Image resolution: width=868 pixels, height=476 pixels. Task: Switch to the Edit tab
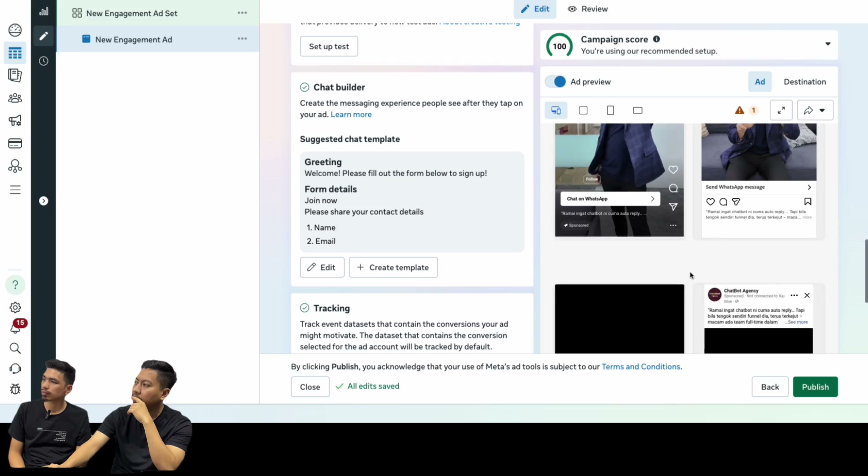[x=535, y=9]
